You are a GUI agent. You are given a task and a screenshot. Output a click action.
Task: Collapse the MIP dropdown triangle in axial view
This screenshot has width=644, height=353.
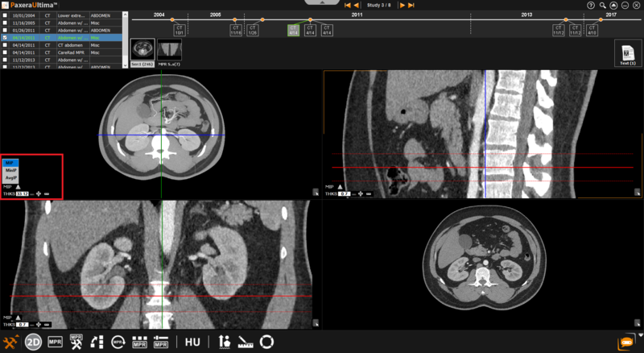(x=18, y=186)
